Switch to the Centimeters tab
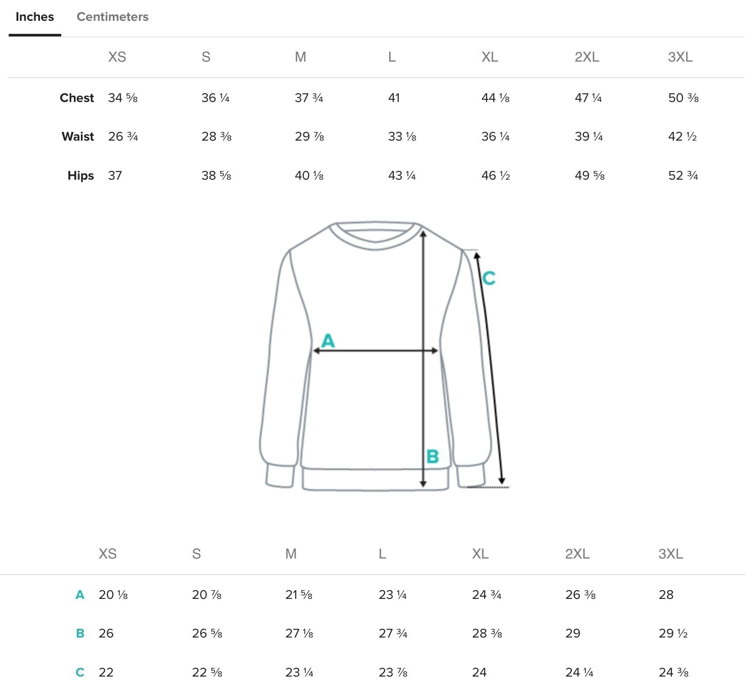 click(112, 17)
